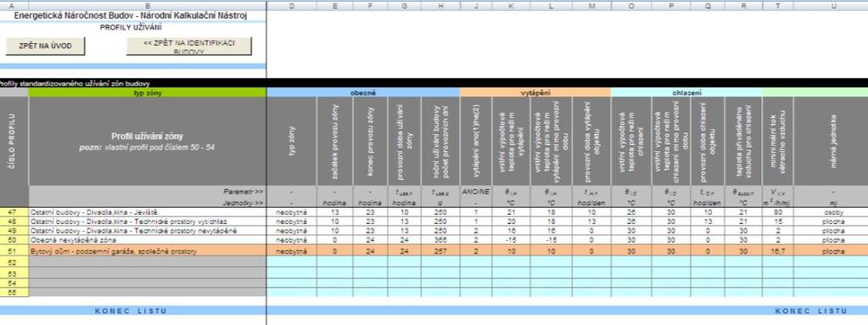This screenshot has width=868, height=325.
Task: Select profile number 50 cell
Action: 14,240
